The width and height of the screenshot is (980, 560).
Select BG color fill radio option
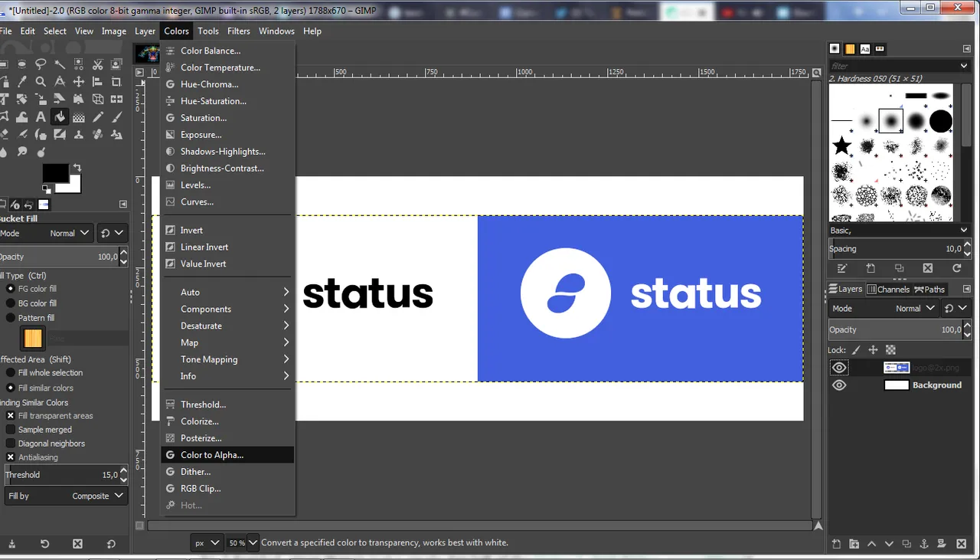pyautogui.click(x=11, y=303)
